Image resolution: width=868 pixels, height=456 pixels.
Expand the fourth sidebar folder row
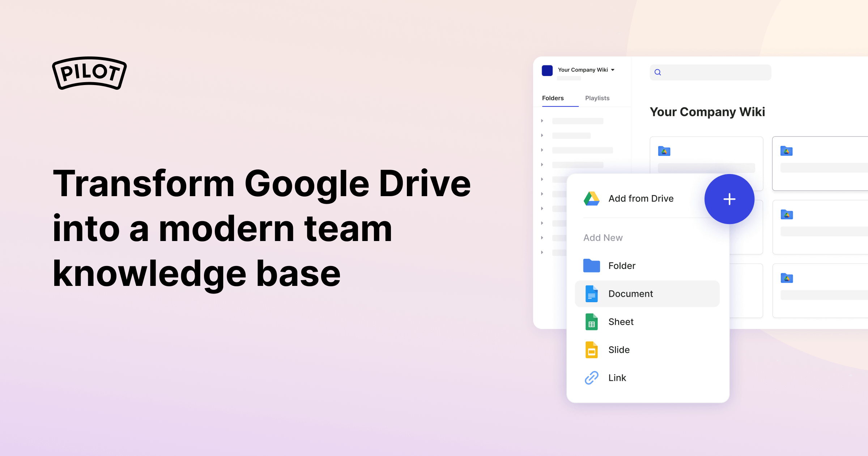pyautogui.click(x=542, y=165)
